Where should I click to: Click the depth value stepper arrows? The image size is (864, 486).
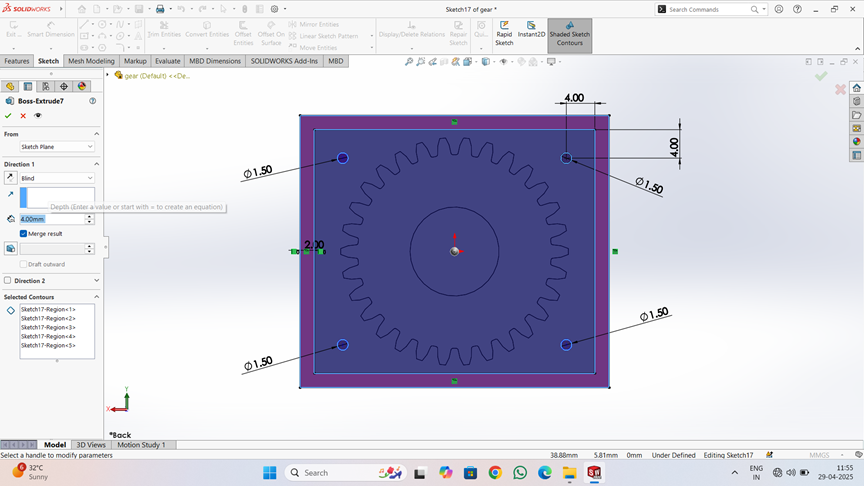coord(89,219)
